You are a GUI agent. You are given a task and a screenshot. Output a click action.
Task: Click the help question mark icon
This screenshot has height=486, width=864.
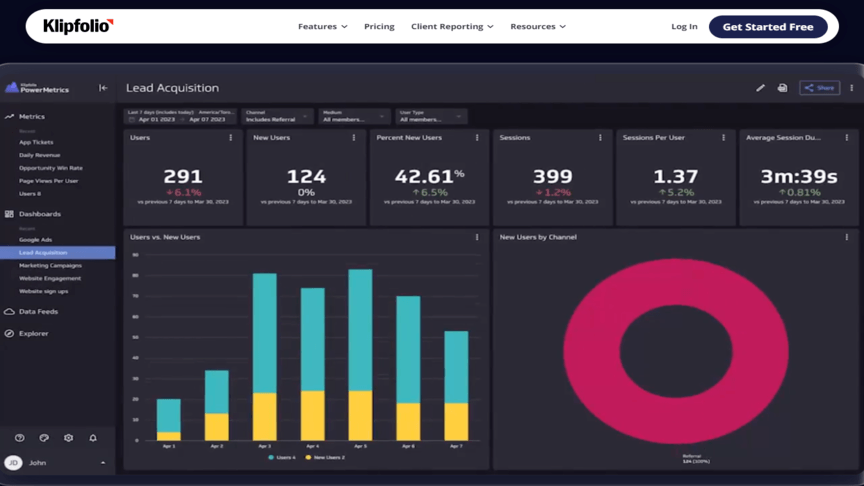pyautogui.click(x=19, y=438)
